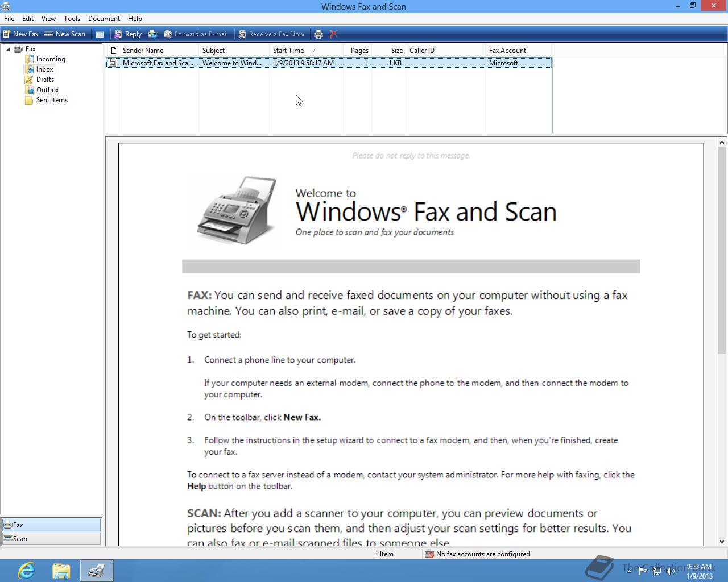Click the volume speaker tray icon
This screenshot has width=728, height=582.
pos(671,571)
